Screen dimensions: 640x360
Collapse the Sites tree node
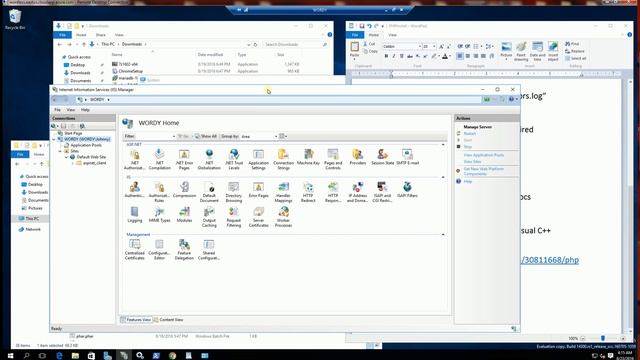[x=60, y=151]
